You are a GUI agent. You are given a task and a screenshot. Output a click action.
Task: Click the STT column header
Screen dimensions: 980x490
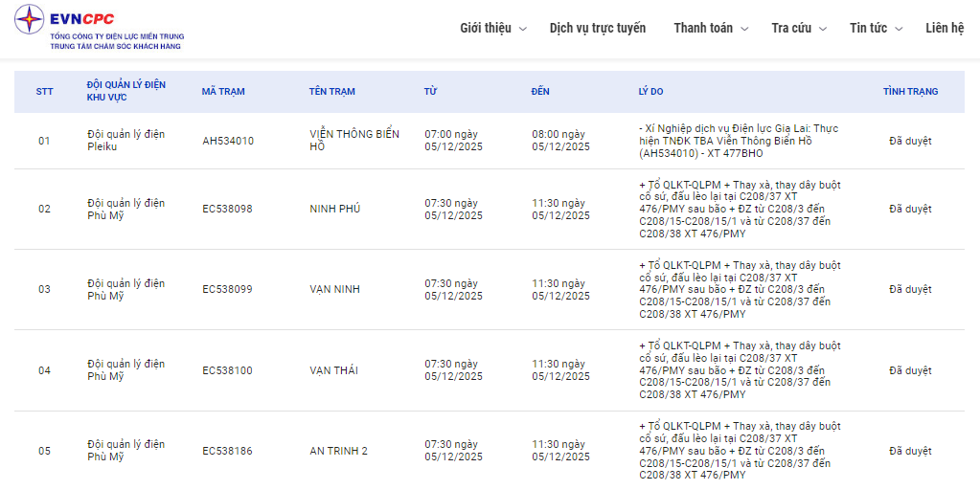[x=44, y=92]
